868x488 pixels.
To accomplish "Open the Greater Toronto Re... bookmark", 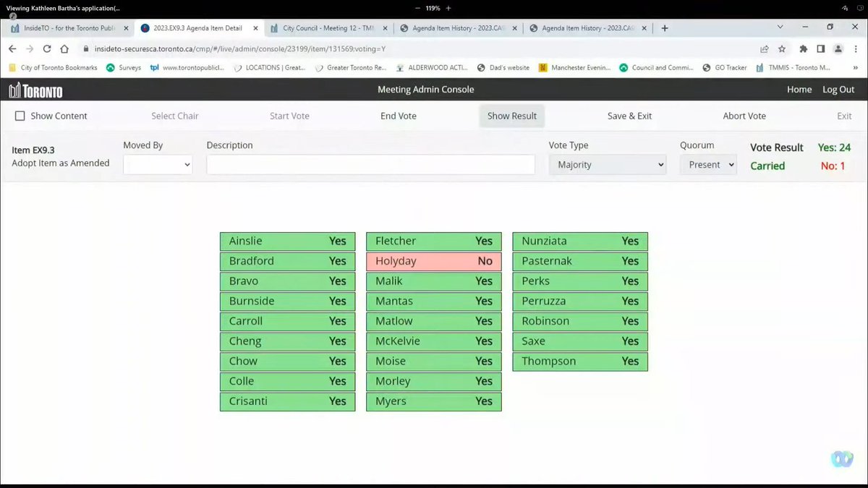I will click(352, 68).
